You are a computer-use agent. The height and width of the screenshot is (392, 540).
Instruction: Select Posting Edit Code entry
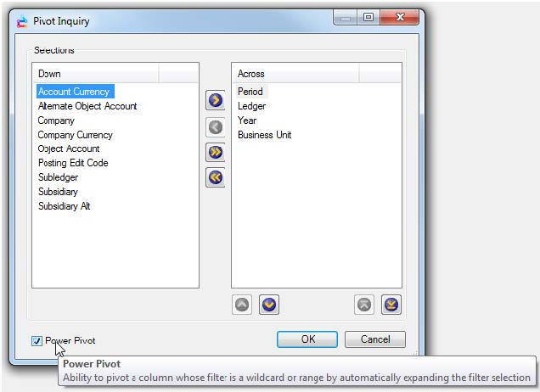coord(73,163)
